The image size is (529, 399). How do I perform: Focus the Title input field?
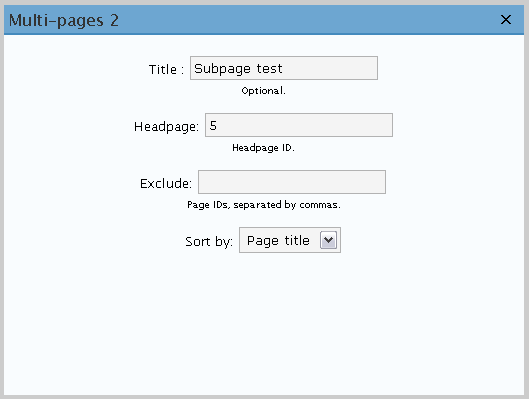pos(284,68)
